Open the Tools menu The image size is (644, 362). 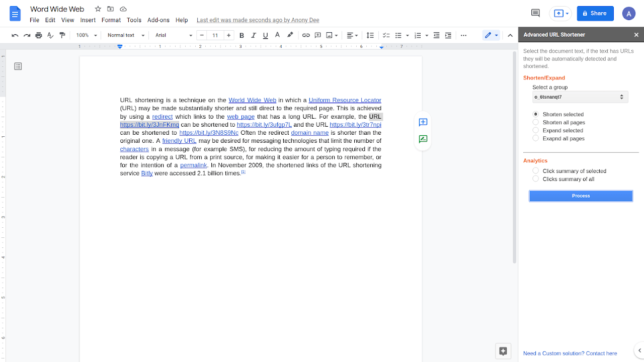[x=134, y=20]
